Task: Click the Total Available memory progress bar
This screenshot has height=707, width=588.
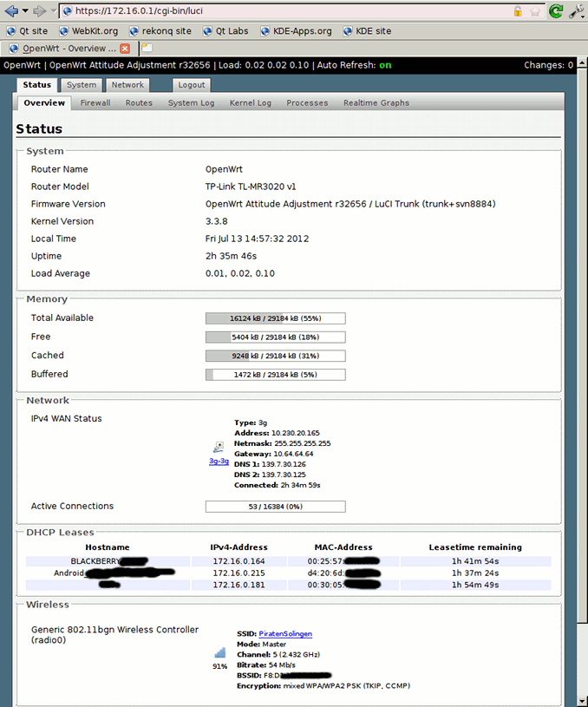Action: tap(275, 318)
